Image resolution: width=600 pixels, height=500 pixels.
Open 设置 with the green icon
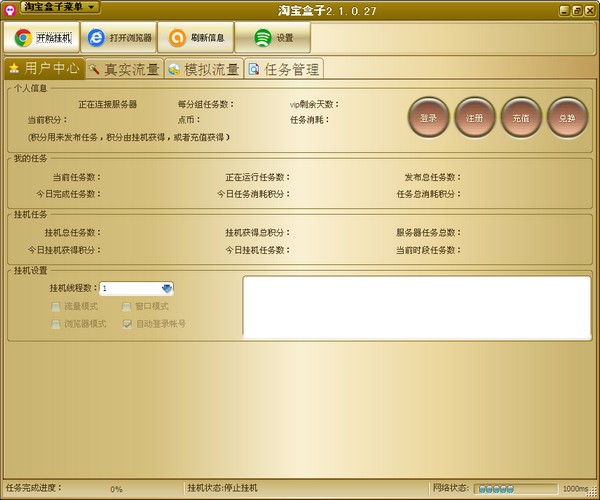[262, 38]
